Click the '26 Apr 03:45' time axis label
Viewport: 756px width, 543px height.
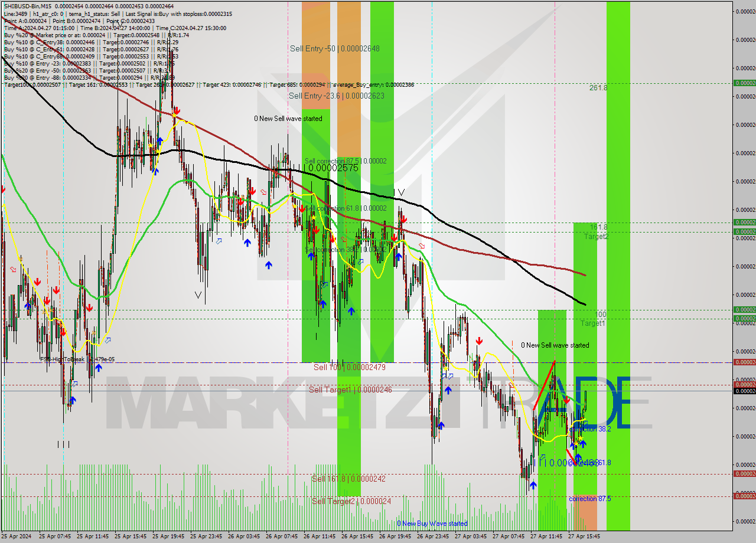coord(244,537)
